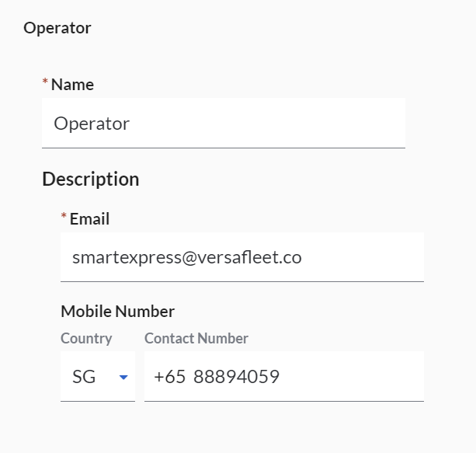Click the Operator heading at top
This screenshot has height=453, width=476.
pos(57,29)
